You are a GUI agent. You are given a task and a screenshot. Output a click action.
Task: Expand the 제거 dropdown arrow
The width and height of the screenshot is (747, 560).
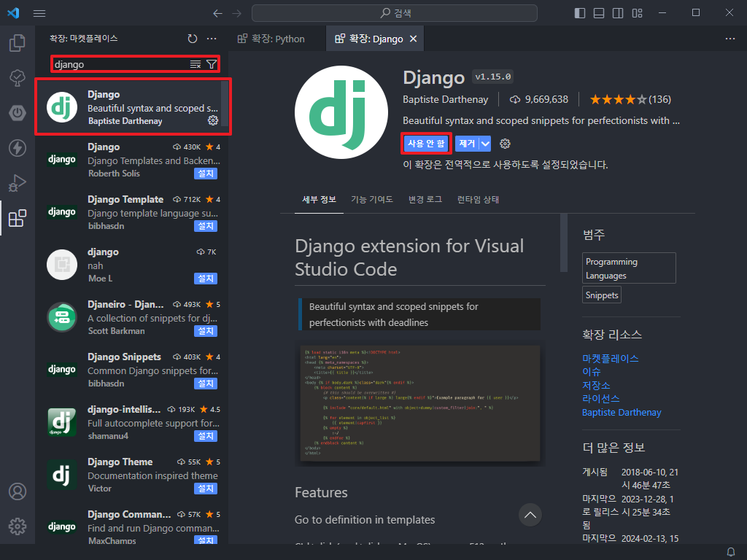pyautogui.click(x=485, y=144)
